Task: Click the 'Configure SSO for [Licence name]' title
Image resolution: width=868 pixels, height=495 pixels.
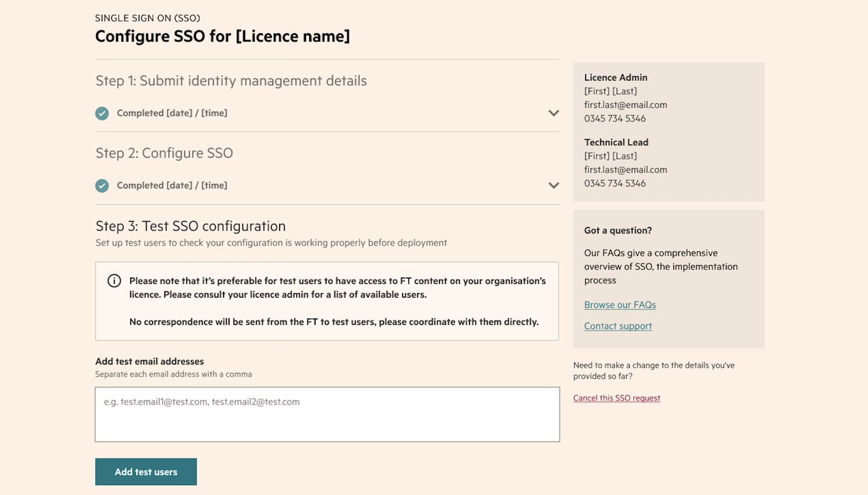Action: [222, 36]
